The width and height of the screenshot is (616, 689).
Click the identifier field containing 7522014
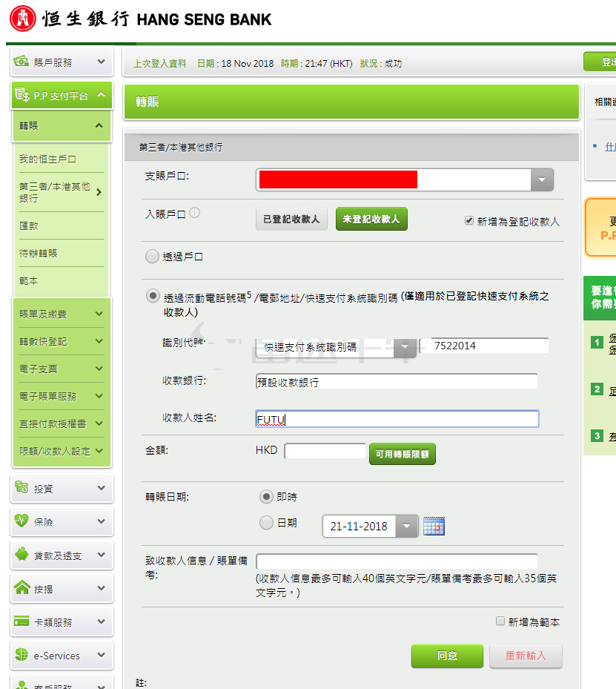coord(485,346)
